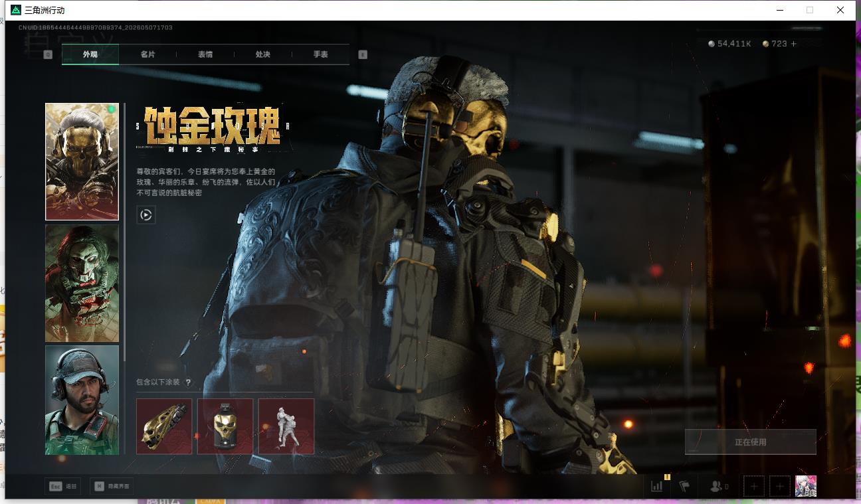Open the gold skull canister item
The image size is (861, 504).
tap(225, 426)
